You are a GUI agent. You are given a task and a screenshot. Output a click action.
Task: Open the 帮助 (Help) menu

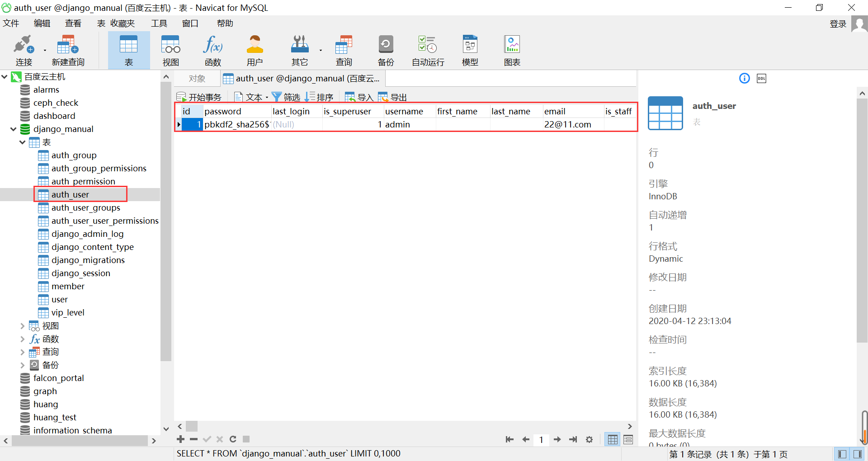[225, 23]
